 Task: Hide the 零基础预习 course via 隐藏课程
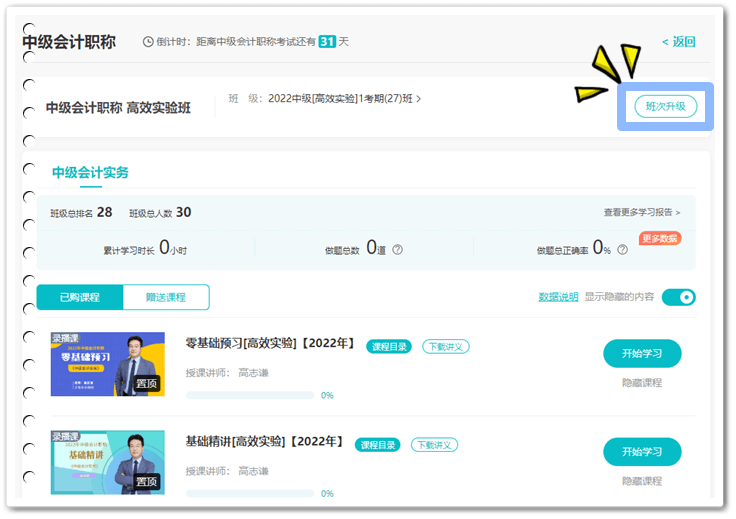[x=641, y=383]
